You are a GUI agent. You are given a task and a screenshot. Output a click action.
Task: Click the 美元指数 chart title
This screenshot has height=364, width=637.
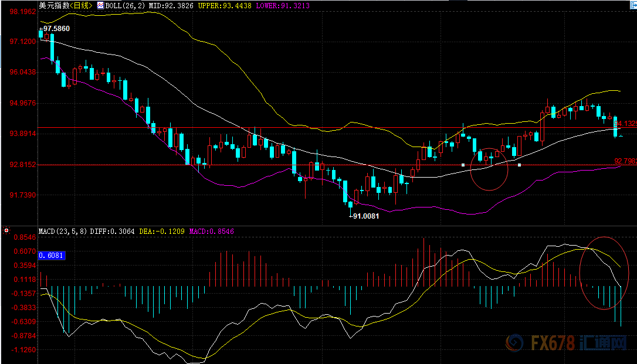[54, 6]
